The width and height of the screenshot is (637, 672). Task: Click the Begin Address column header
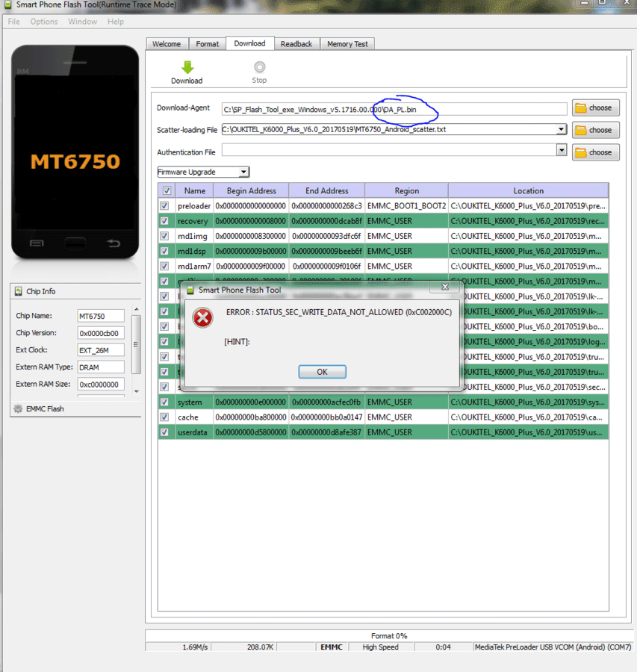[x=251, y=190]
